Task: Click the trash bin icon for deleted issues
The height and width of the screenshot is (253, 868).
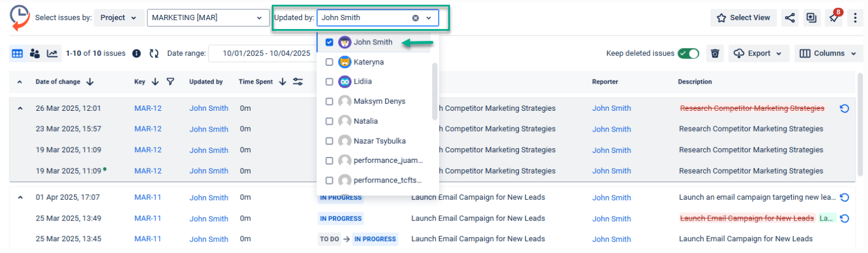Action: 715,53
